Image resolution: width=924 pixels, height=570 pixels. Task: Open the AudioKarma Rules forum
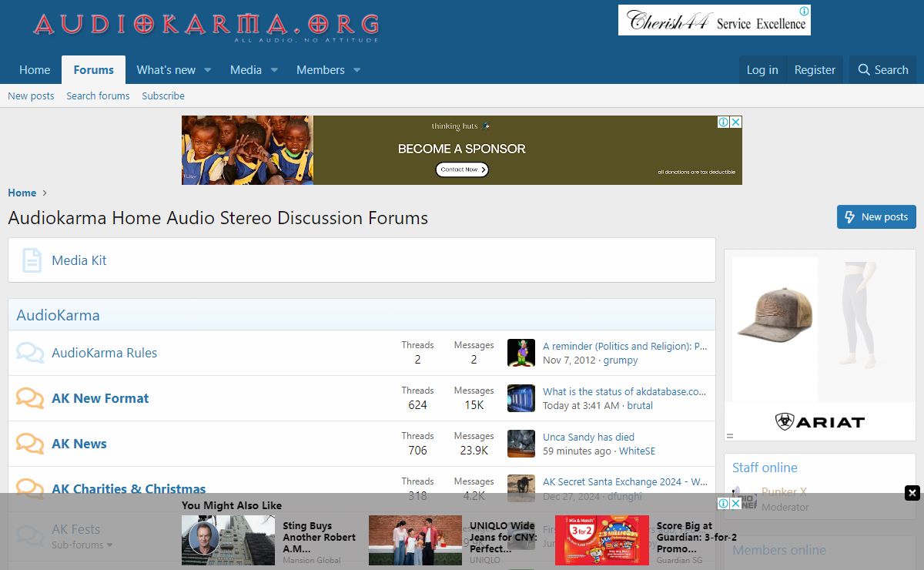[x=104, y=353]
